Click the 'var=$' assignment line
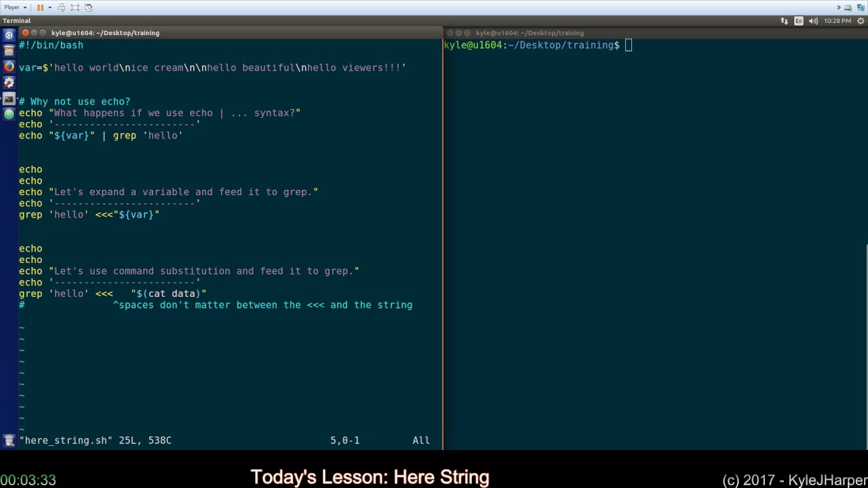Screen dimensions: 868x488 pos(212,68)
